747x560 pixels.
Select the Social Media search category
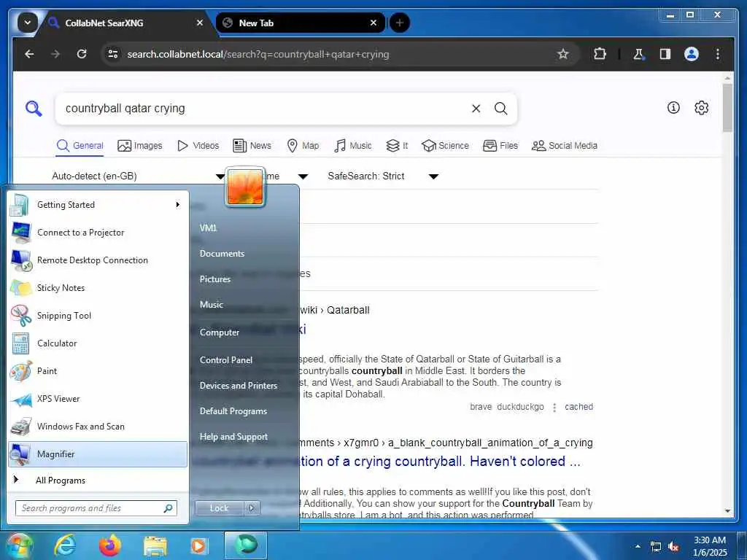point(565,146)
